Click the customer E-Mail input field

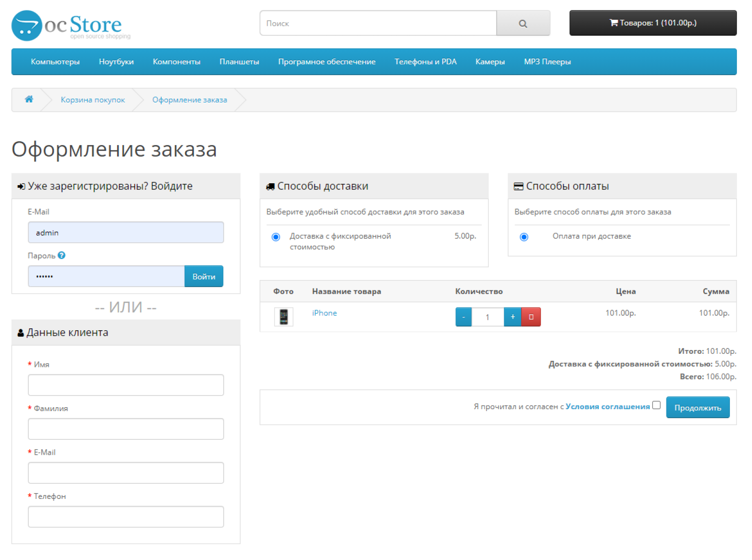click(126, 473)
